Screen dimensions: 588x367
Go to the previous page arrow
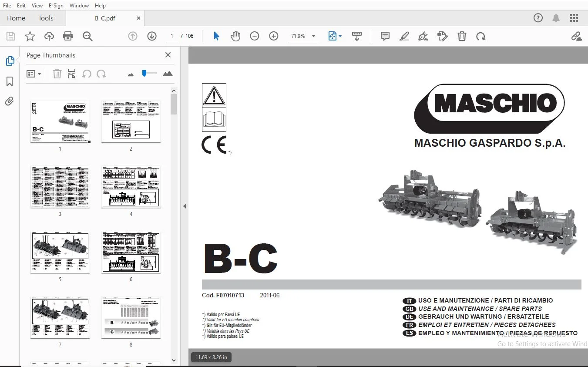click(x=133, y=36)
